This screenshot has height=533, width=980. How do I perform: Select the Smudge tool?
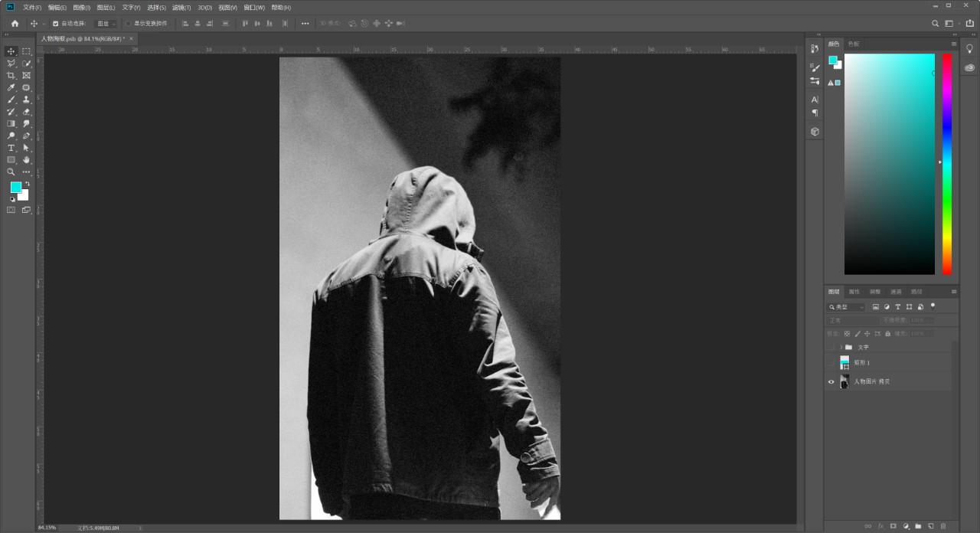point(26,123)
